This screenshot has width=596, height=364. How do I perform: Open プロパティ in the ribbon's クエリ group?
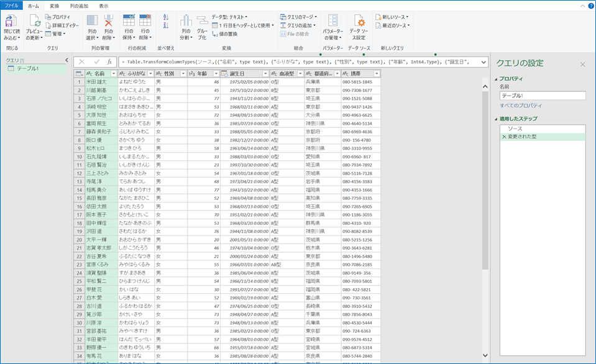[57, 17]
